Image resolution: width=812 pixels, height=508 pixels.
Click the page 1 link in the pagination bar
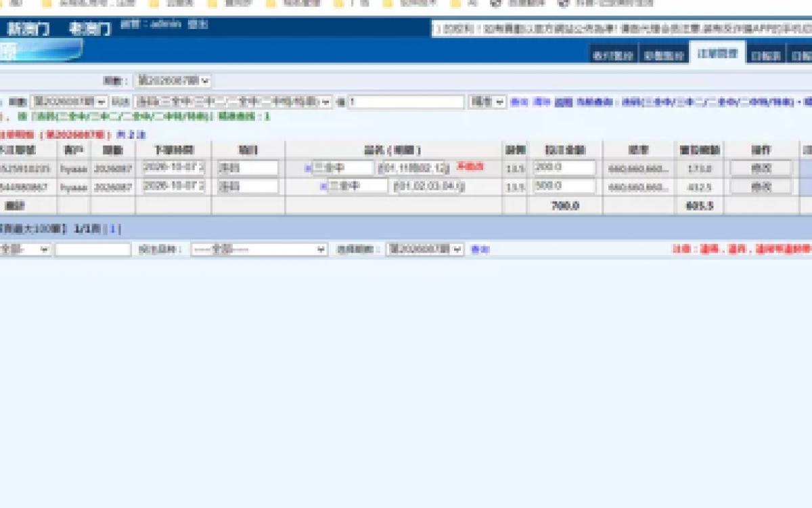[113, 229]
